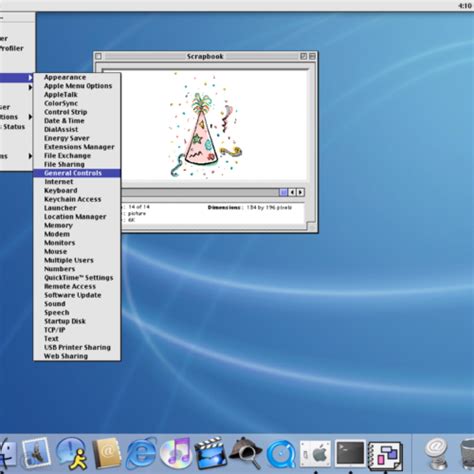This screenshot has height=474, width=474.
Task: Open Mail from the dock
Action: point(36,453)
